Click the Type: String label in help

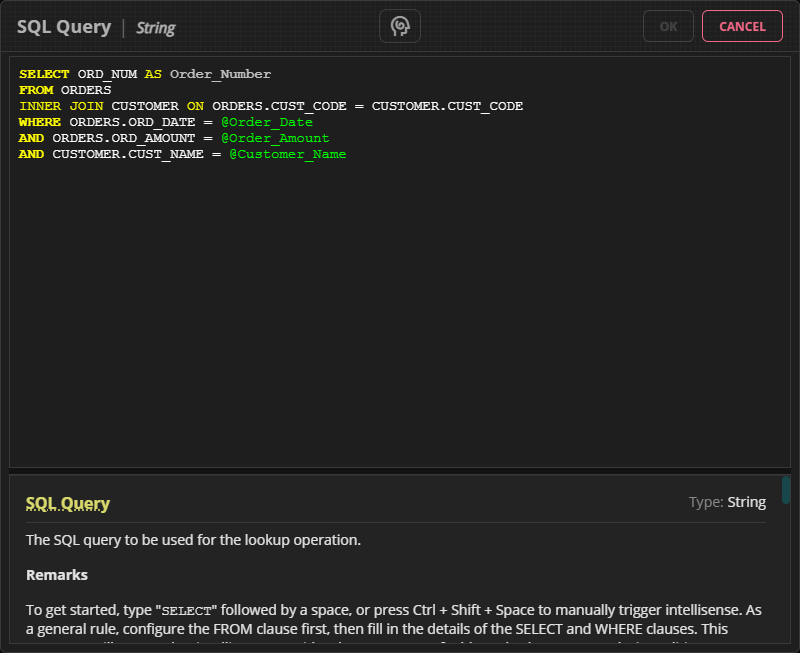[727, 502]
